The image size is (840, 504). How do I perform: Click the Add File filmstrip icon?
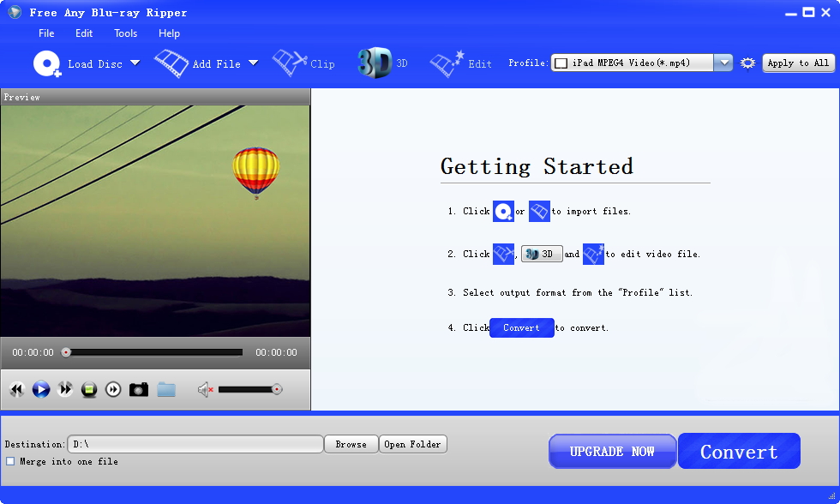pyautogui.click(x=171, y=63)
